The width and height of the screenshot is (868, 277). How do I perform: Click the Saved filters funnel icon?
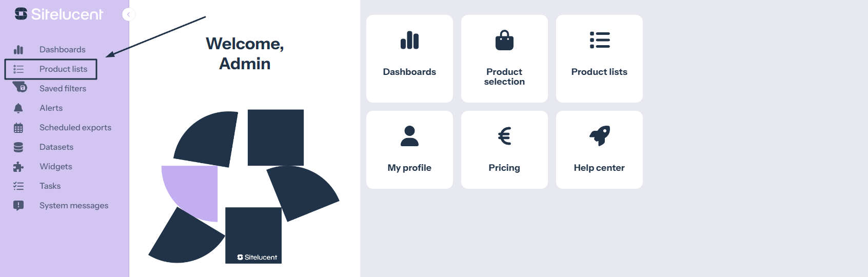[x=19, y=87]
